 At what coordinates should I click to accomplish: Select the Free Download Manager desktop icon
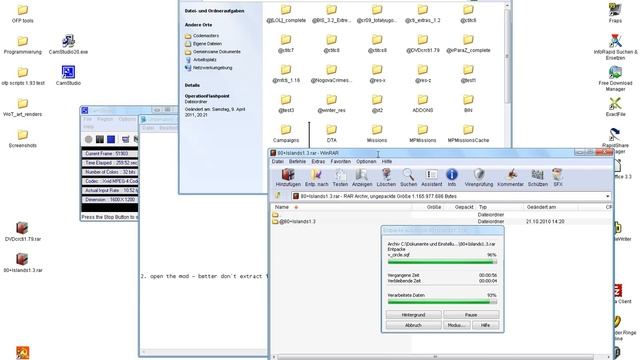[x=615, y=78]
